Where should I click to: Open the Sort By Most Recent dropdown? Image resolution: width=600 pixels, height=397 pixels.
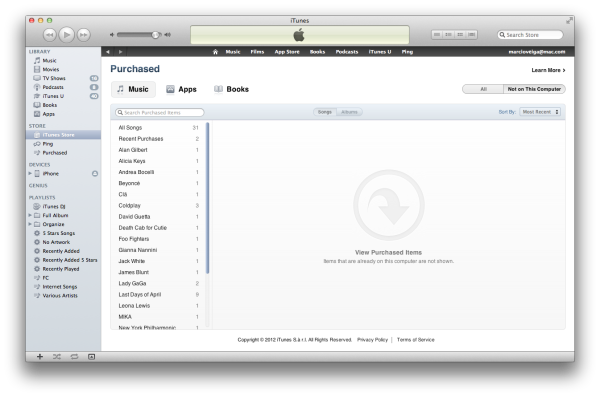(x=540, y=112)
